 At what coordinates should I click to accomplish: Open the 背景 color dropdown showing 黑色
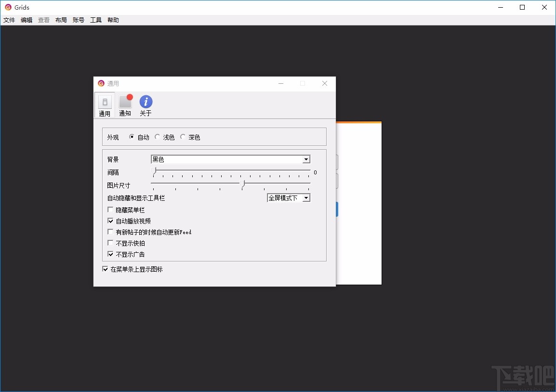(x=306, y=159)
